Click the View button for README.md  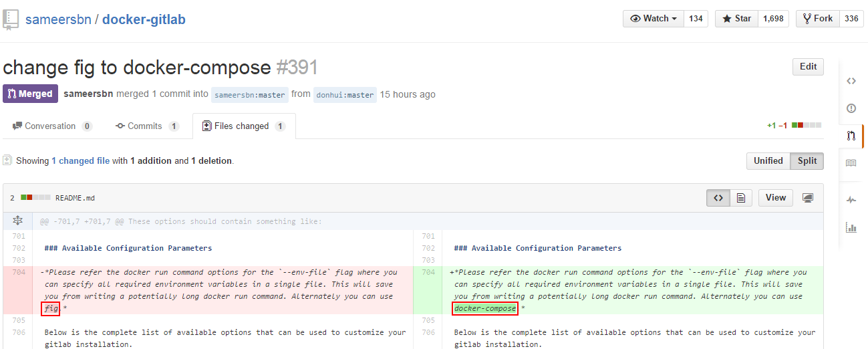coord(776,197)
